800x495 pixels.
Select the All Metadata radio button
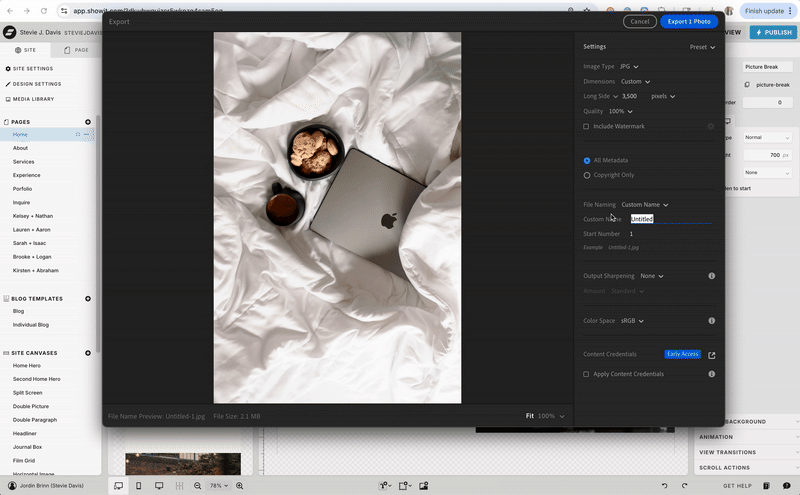(x=587, y=161)
